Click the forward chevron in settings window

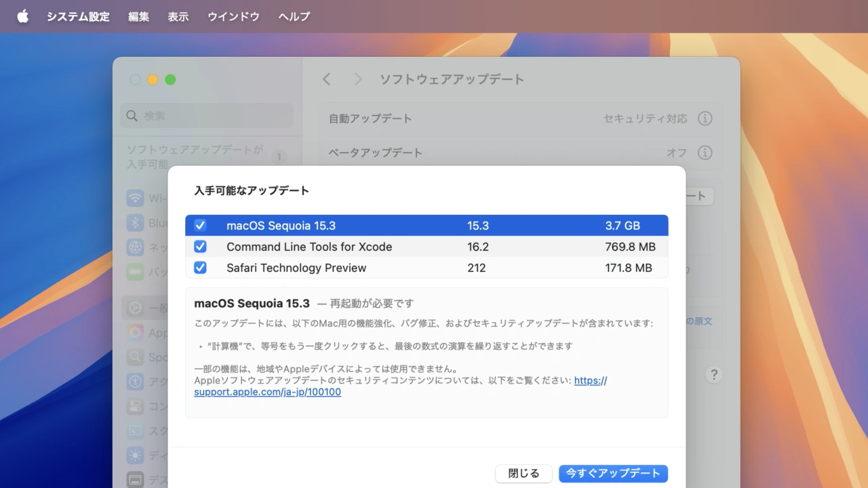click(358, 79)
